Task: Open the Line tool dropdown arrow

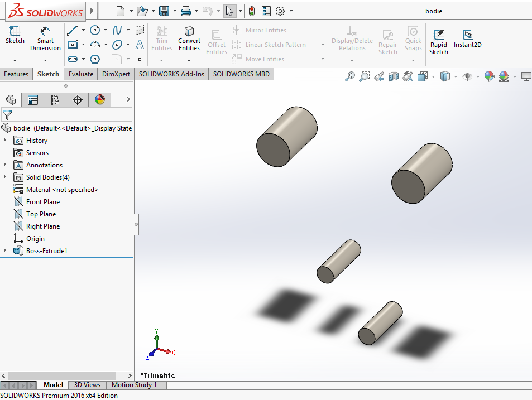Action: [83, 30]
